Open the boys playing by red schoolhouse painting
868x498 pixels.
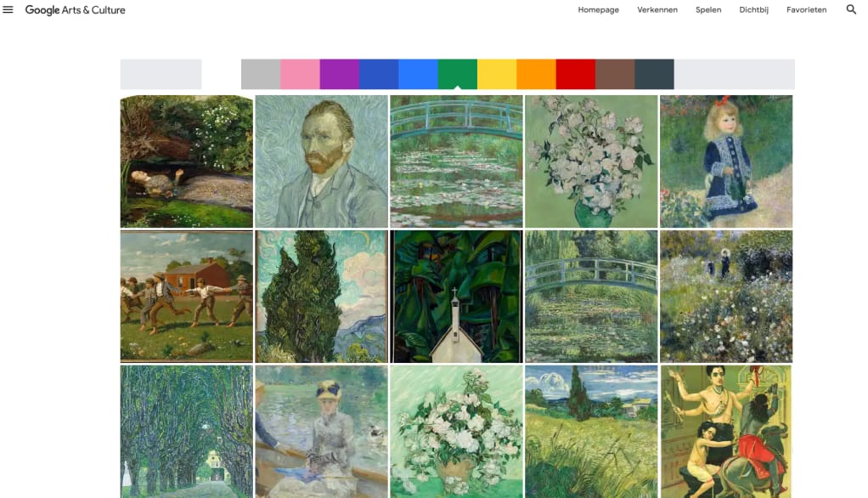click(x=187, y=297)
